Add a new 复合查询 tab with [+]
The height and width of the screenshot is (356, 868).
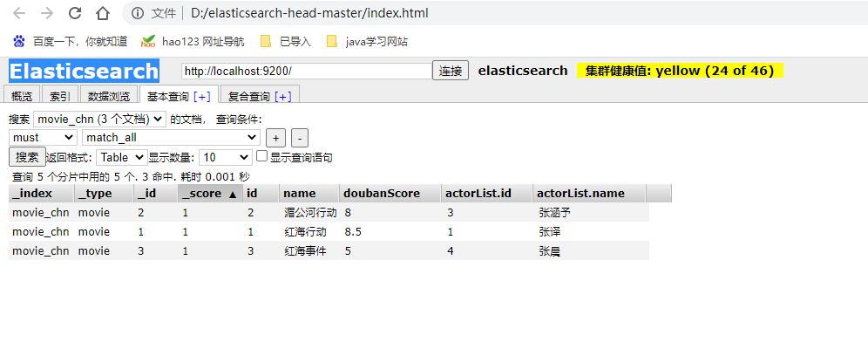(283, 97)
